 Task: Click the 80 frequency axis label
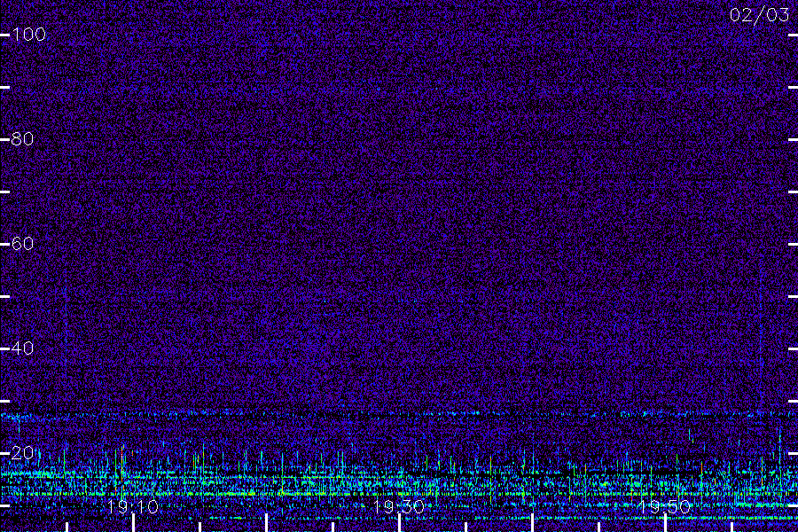22,139
